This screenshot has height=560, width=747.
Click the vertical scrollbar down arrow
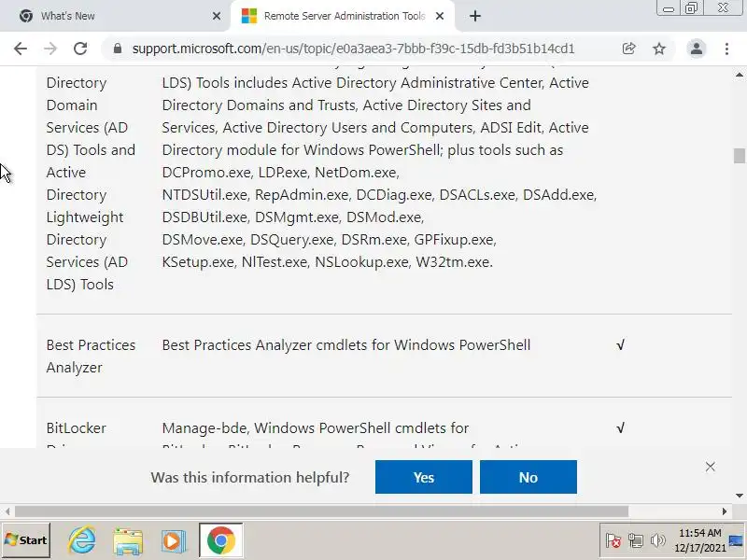(x=739, y=496)
